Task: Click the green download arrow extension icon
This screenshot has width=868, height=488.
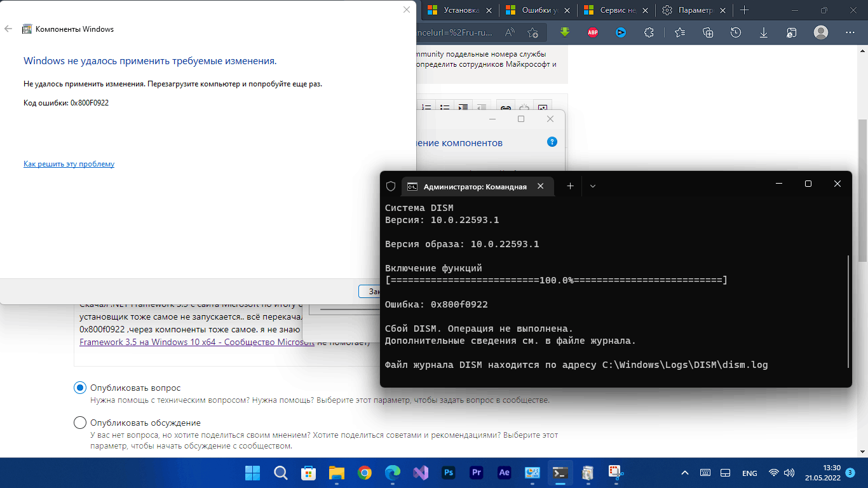Action: tap(565, 32)
